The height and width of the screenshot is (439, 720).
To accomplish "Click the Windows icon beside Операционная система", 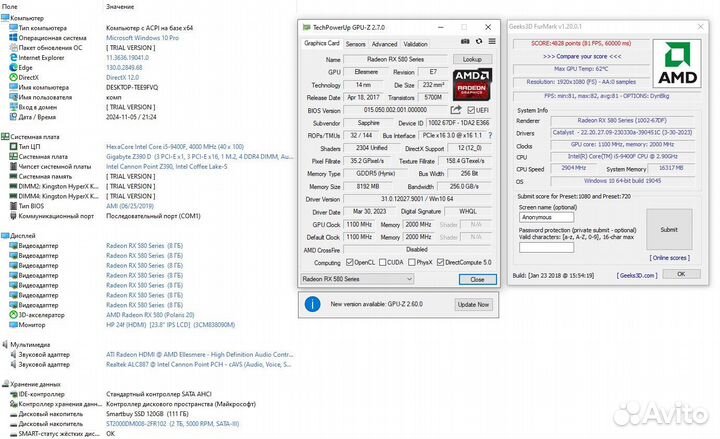I will point(13,38).
